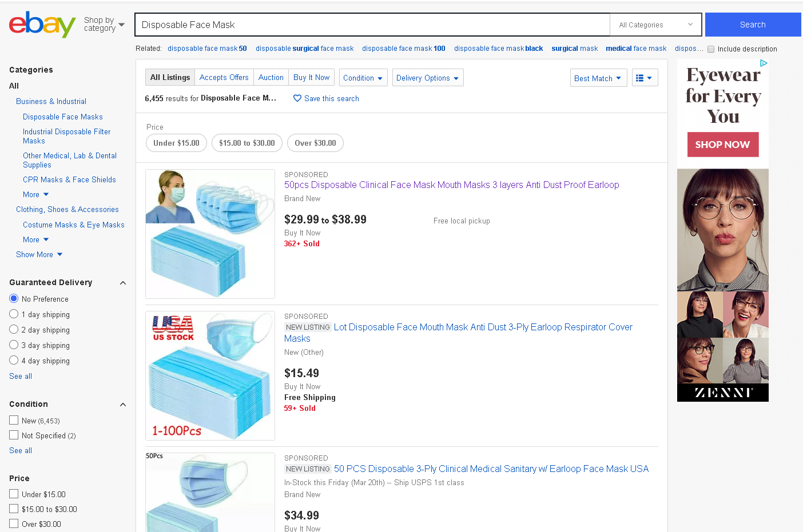This screenshot has height=532, width=803.
Task: Open the Delivery Options dropdown
Action: [x=427, y=78]
